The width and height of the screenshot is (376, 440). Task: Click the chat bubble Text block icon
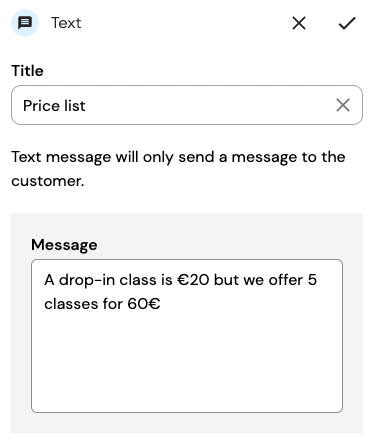(x=25, y=23)
